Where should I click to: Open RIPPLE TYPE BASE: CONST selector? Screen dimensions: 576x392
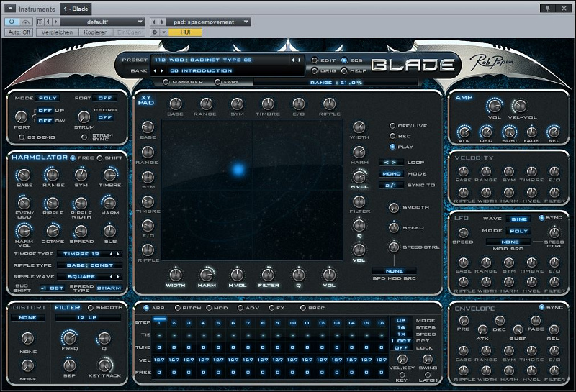[89, 265]
